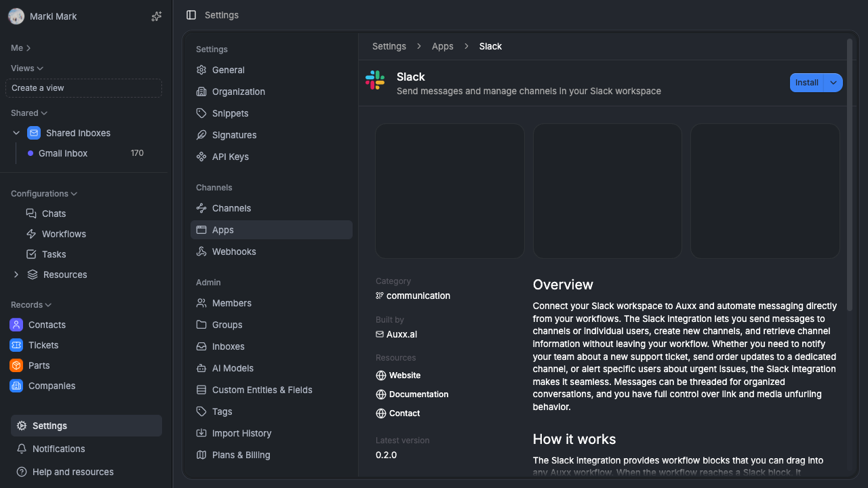Viewport: 868px width, 488px height.
Task: Toggle the sidebar panel icon beside Settings title
Action: point(191,15)
